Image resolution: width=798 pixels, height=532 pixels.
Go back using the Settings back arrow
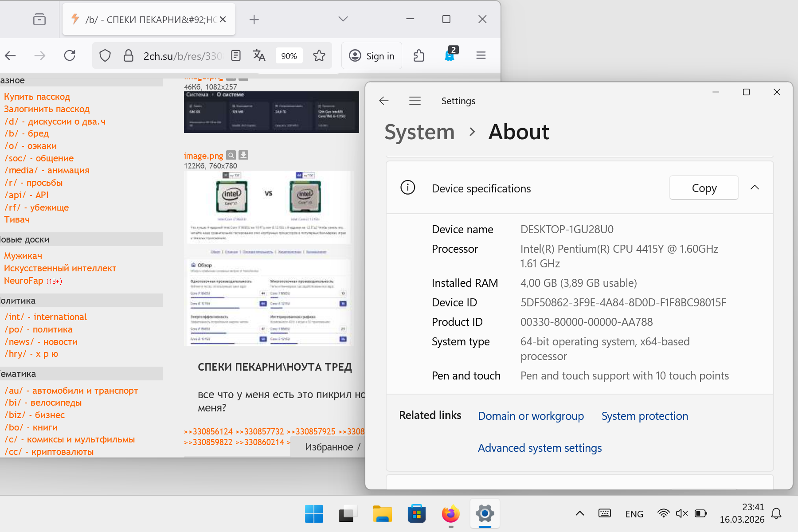384,101
